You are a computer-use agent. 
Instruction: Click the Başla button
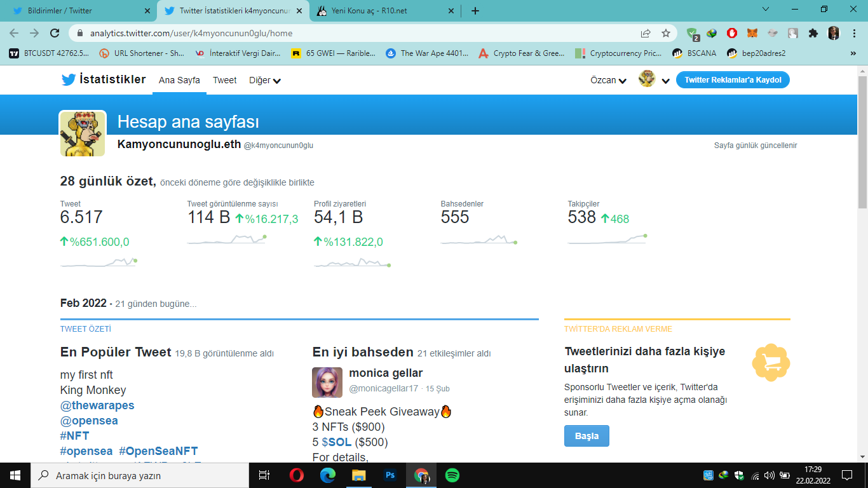click(587, 437)
